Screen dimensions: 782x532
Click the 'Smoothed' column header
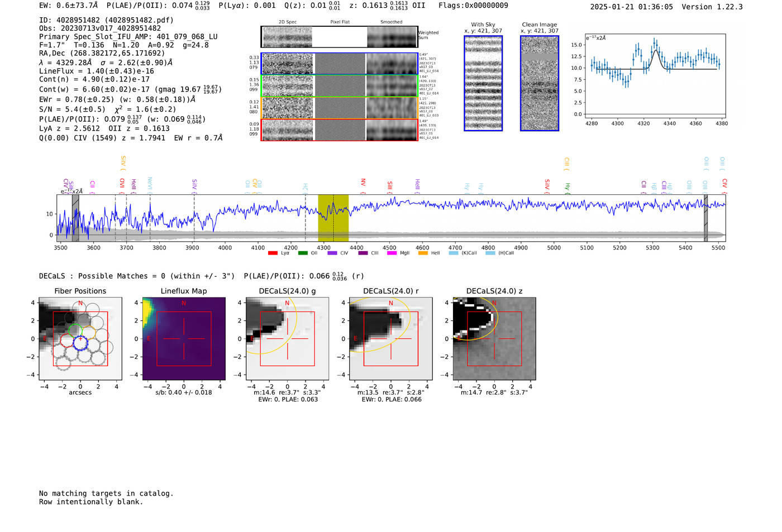pos(392,22)
